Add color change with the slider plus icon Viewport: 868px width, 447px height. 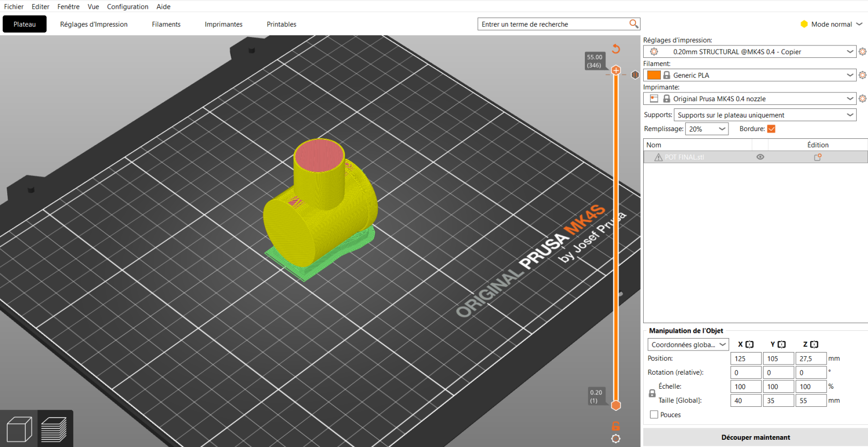[616, 70]
